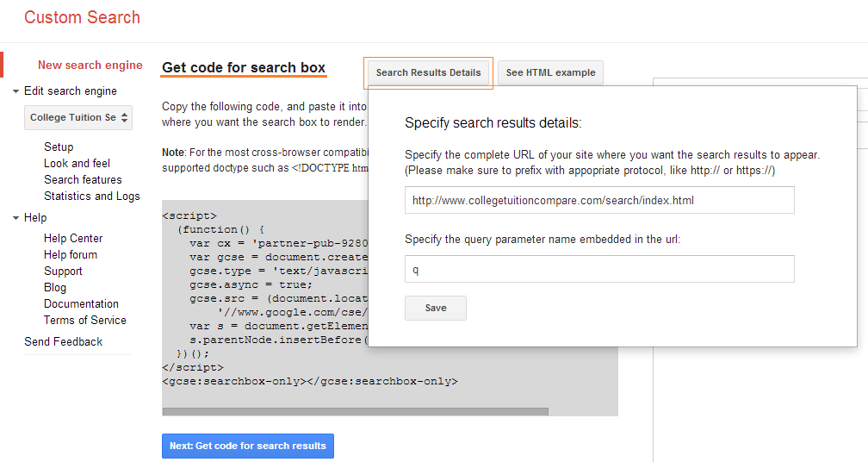Open the Blog link
This screenshot has width=868, height=462.
point(55,287)
